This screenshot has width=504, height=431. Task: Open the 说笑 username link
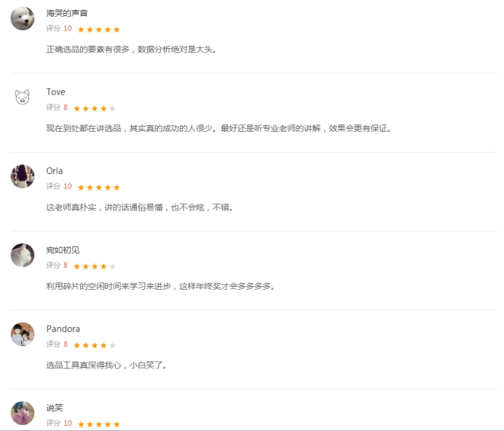point(55,408)
